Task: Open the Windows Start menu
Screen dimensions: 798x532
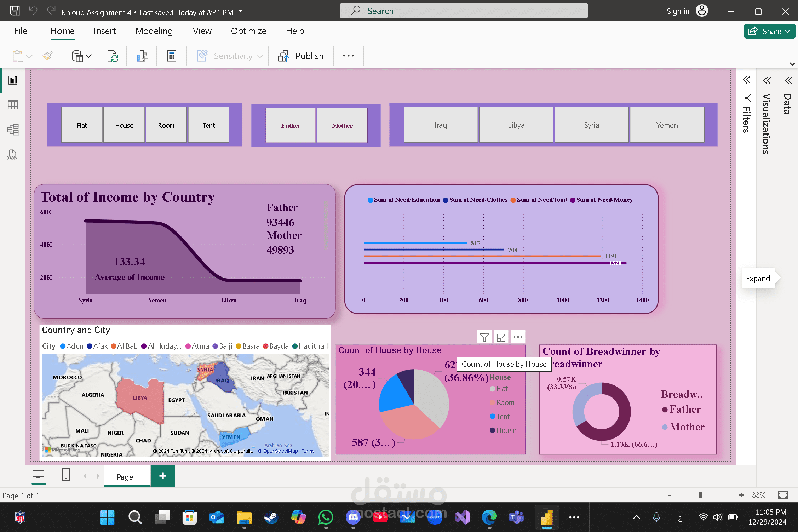Action: [x=107, y=517]
